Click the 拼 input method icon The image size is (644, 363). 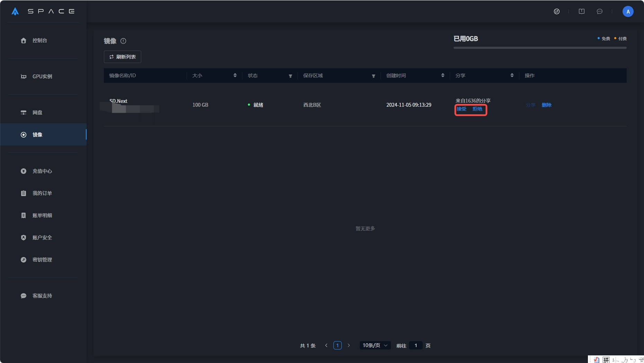click(x=606, y=360)
